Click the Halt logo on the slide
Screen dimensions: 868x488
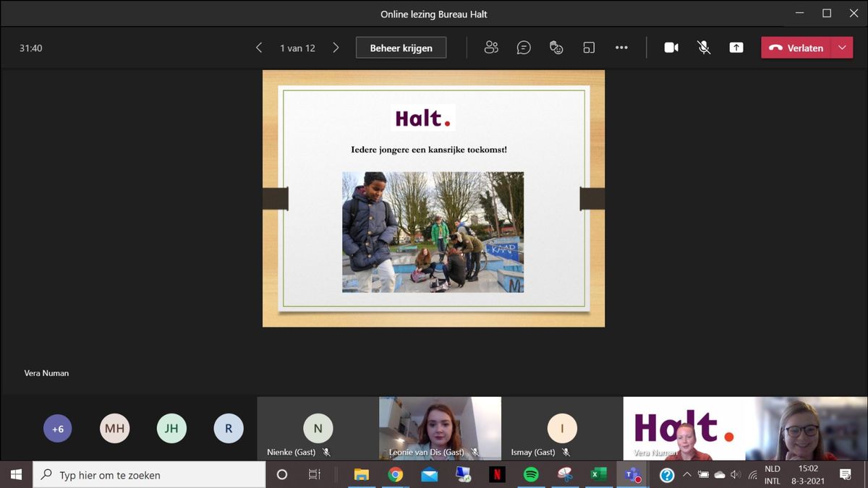423,118
